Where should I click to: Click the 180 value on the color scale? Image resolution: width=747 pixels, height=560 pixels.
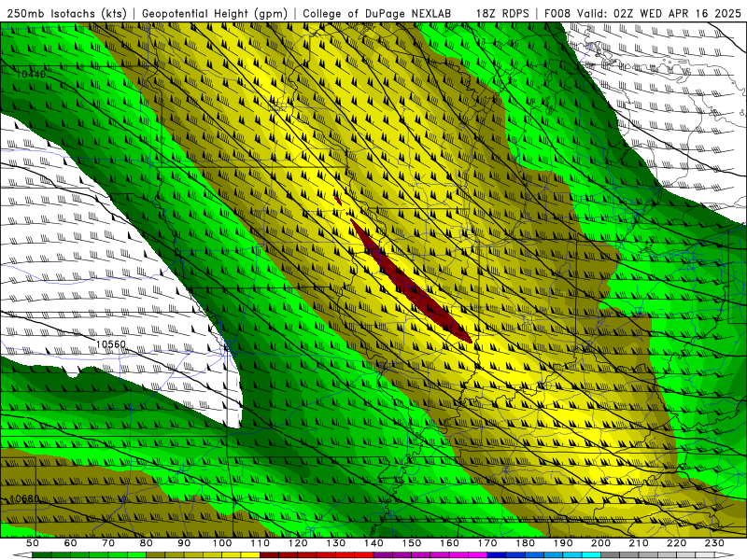[x=525, y=543]
